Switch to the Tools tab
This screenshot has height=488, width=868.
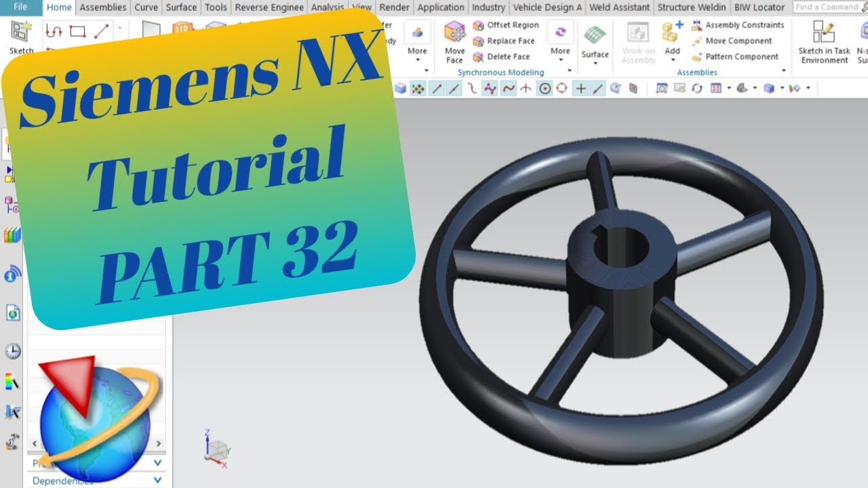[x=216, y=7]
